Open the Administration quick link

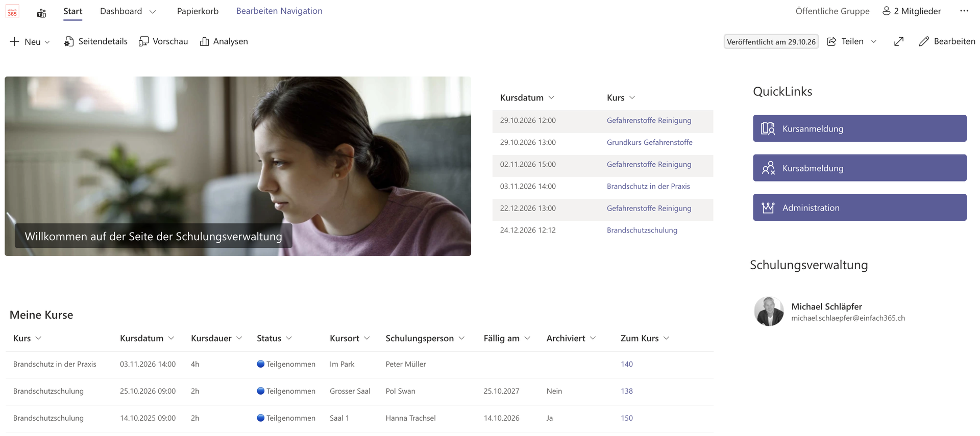(860, 208)
